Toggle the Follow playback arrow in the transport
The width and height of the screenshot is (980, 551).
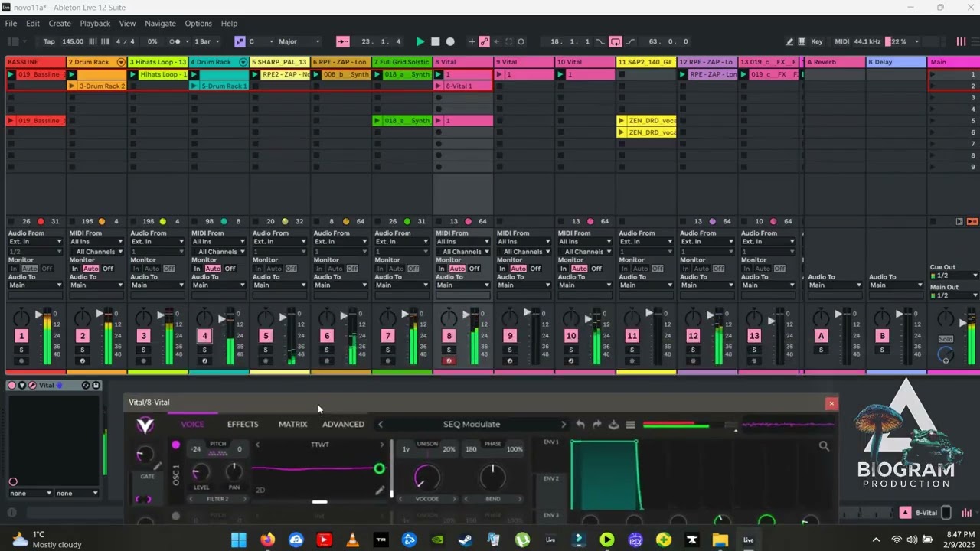pyautogui.click(x=342, y=41)
